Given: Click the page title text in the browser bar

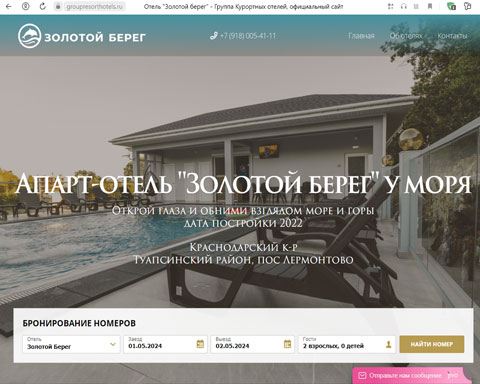Looking at the screenshot, I should tap(243, 6).
